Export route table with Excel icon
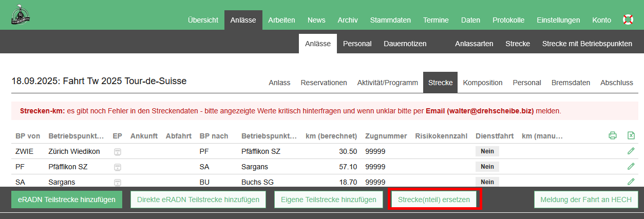644x219 pixels. tap(631, 136)
